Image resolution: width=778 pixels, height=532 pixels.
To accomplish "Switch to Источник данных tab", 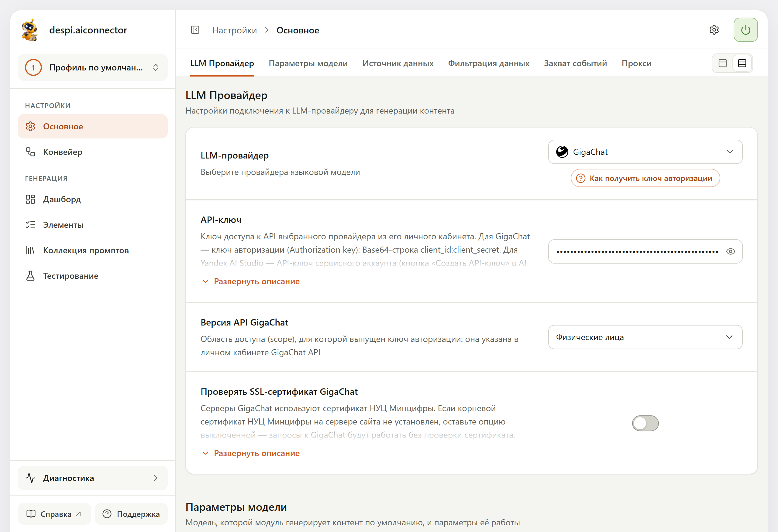I will click(398, 63).
